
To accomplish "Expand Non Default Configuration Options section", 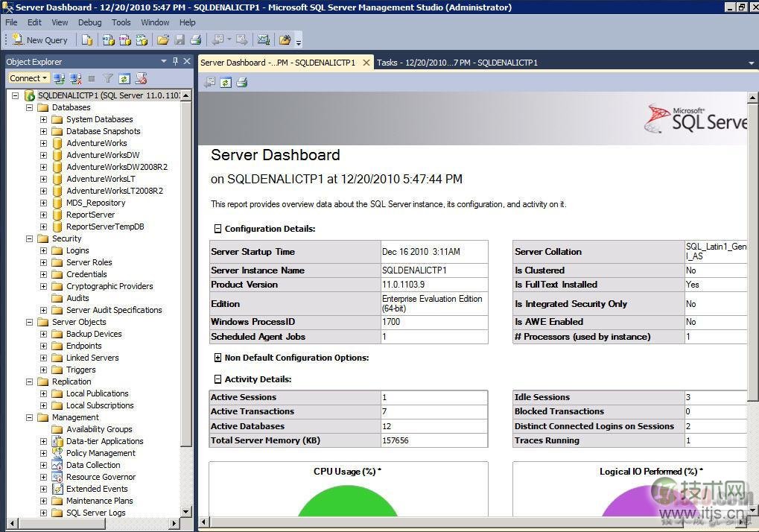I will pos(217,358).
